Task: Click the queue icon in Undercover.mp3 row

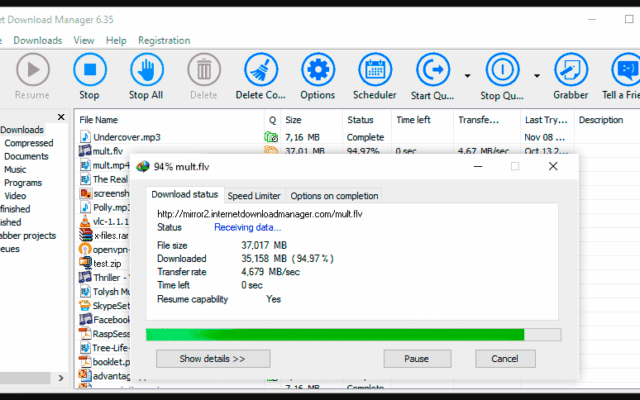Action: [x=271, y=137]
